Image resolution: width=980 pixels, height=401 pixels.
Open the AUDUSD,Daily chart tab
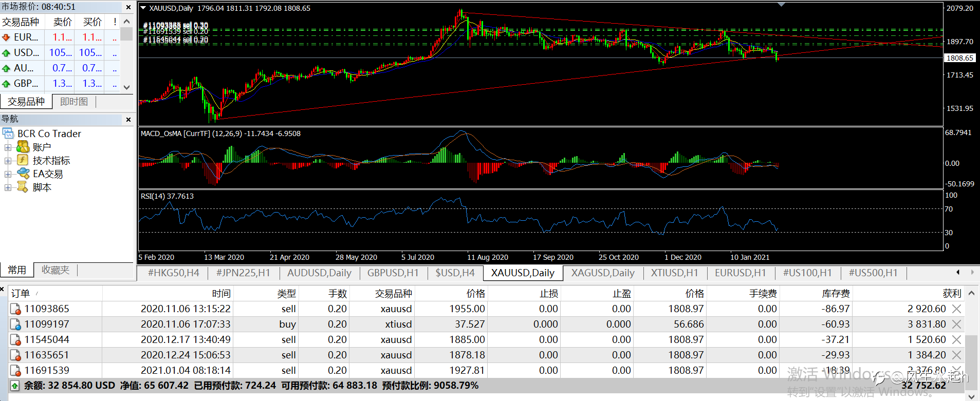[319, 273]
